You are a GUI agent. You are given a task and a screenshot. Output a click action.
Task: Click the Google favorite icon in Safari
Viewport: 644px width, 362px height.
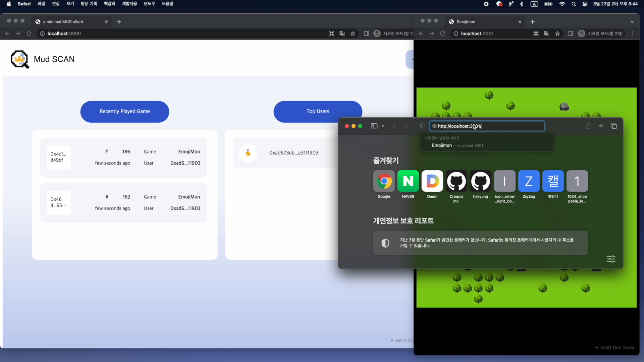coord(384,181)
